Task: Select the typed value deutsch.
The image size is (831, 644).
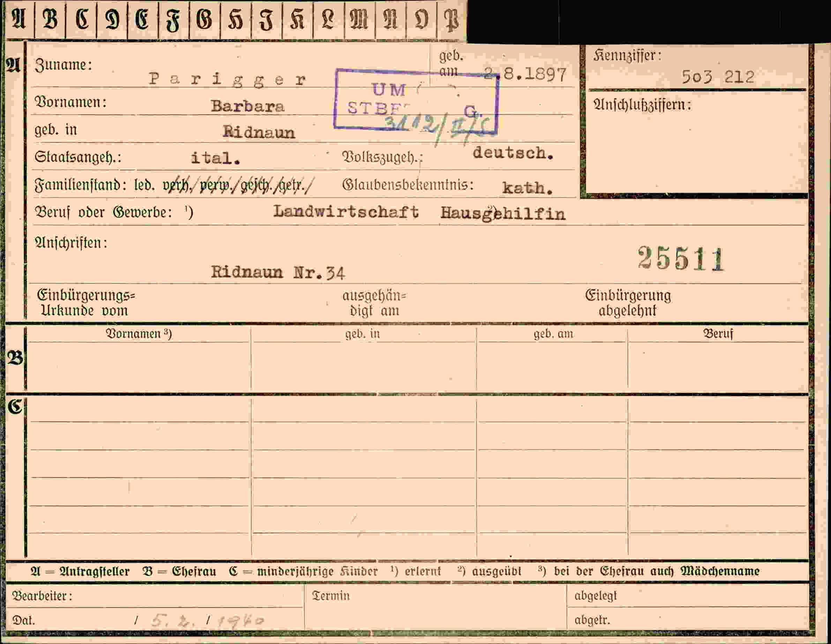Action: coord(513,153)
